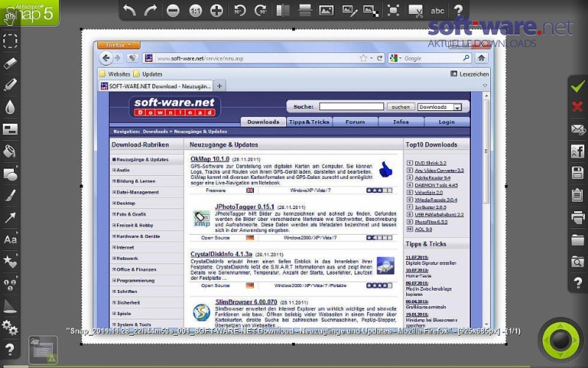Share the capture to Facebook
Screen dimensions: 588x368
(x=578, y=151)
